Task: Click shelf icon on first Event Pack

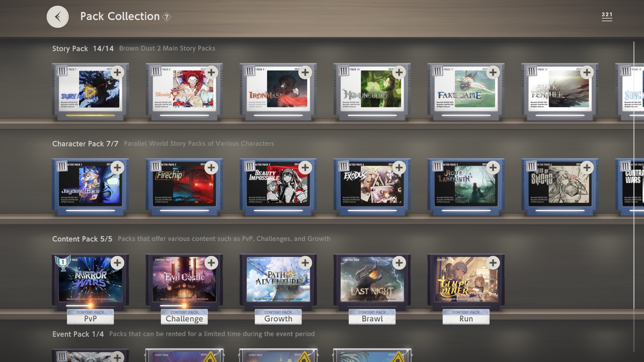Action: tap(62, 356)
